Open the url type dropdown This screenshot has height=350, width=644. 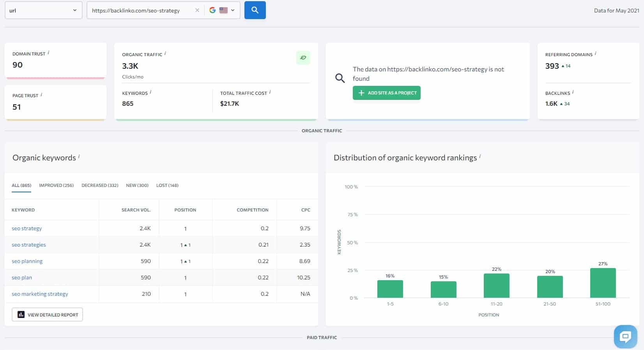(x=43, y=11)
